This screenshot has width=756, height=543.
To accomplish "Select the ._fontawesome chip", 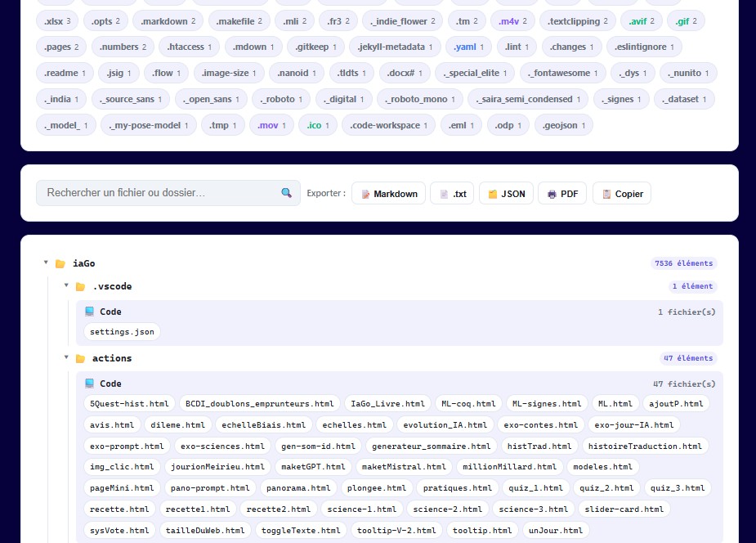I will click(x=562, y=73).
